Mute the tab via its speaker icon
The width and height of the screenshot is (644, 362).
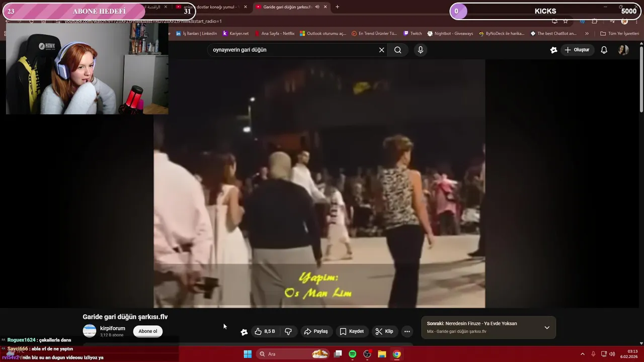317,7
